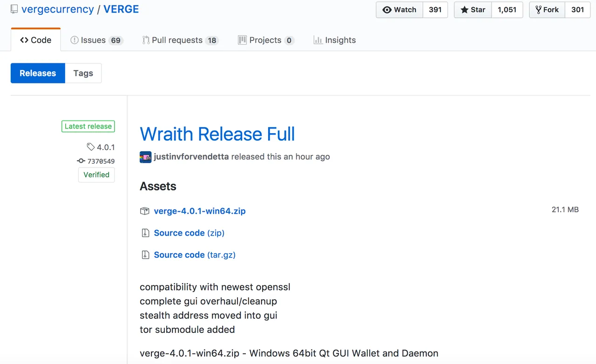Click text 'tor submodule added'

pyautogui.click(x=187, y=330)
